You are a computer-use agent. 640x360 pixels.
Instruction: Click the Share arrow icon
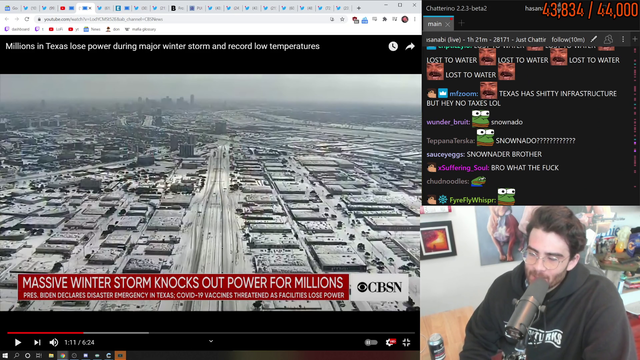[x=410, y=47]
